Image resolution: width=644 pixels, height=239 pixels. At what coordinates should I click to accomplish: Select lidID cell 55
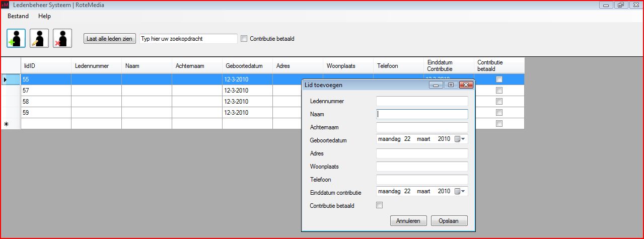pos(46,79)
